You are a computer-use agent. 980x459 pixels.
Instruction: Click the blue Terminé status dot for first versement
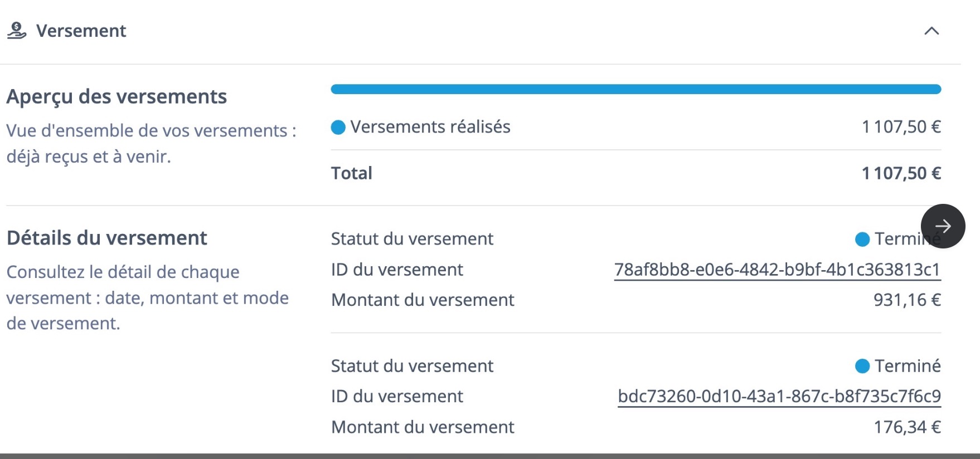click(863, 240)
